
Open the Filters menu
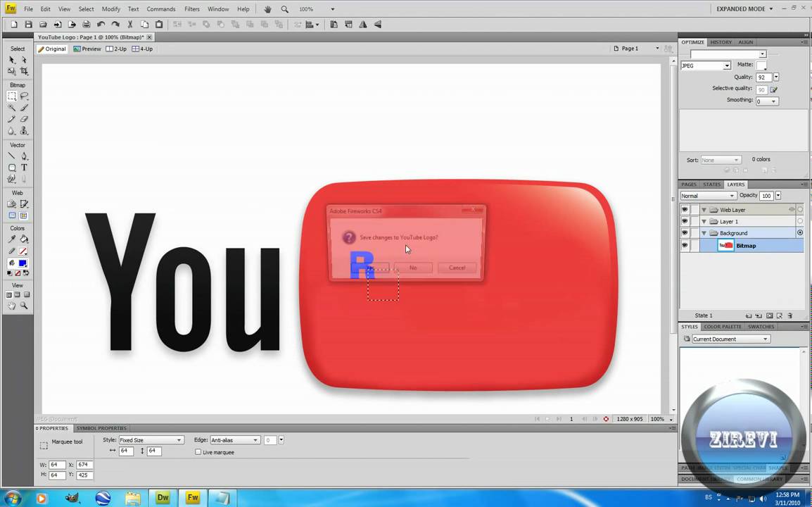click(x=191, y=9)
